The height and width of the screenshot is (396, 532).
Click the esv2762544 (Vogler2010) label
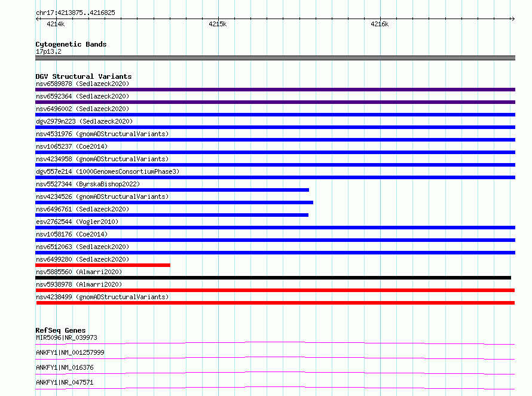(77, 222)
